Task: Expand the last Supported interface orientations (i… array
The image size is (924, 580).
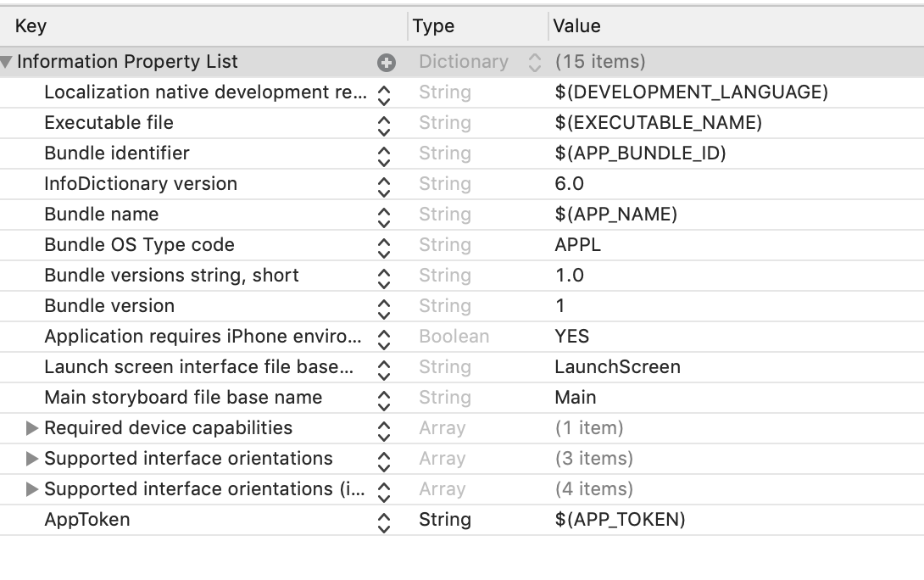Action: (32, 489)
